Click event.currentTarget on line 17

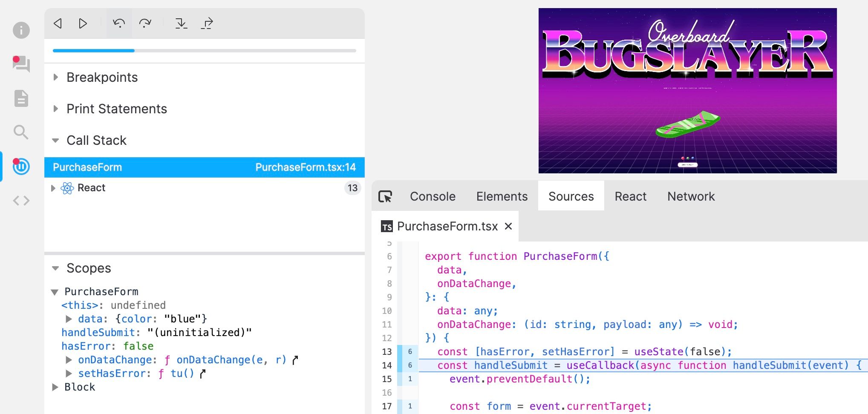(x=590, y=406)
